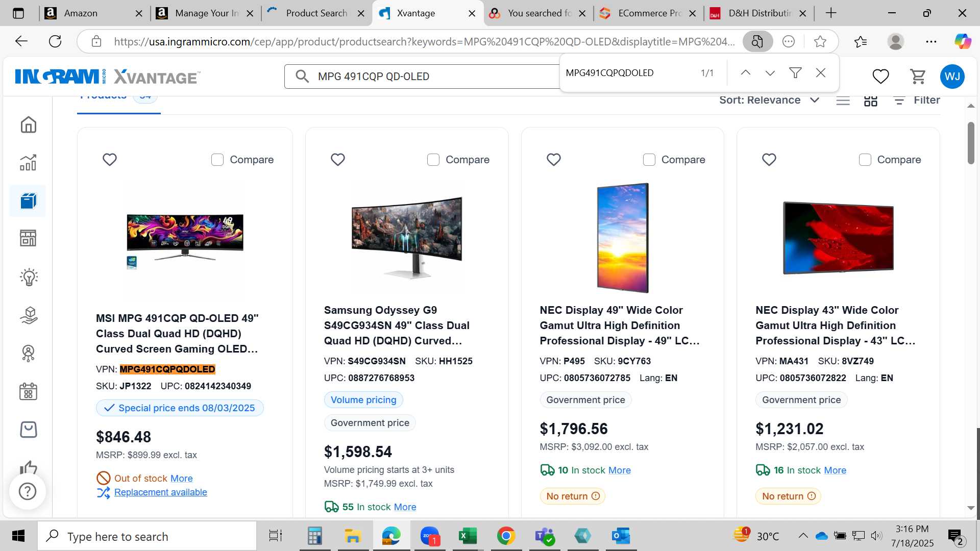Check Compare for MSI MPG 491CQP

(217, 160)
